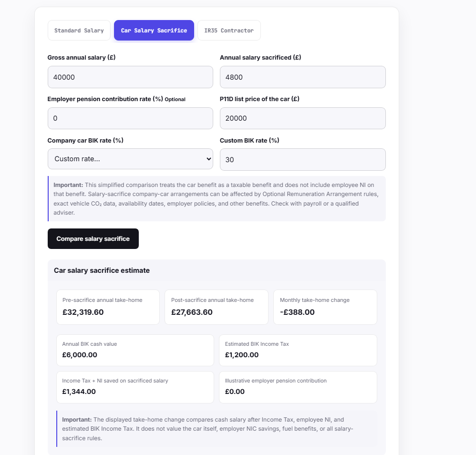Click the Gross annual salary input field

click(130, 77)
